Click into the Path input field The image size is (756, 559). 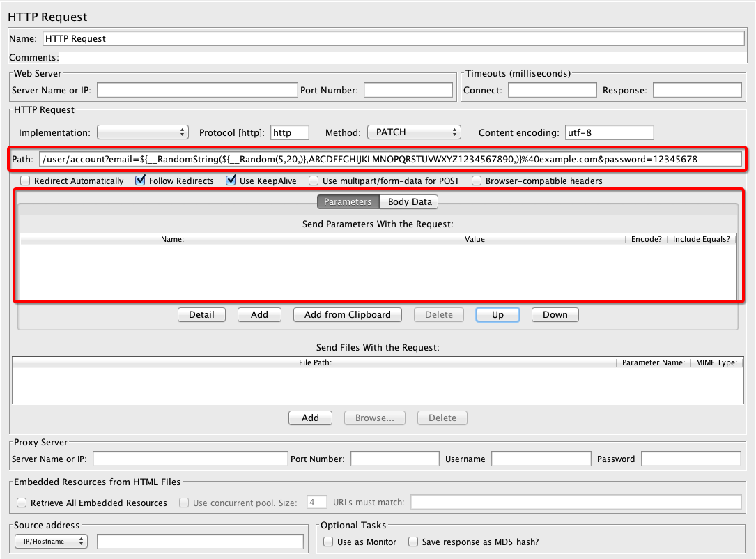point(390,160)
